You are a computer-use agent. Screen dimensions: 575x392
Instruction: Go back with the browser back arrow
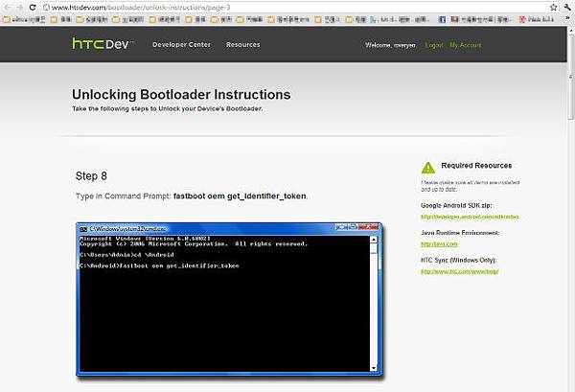[x=8, y=7]
